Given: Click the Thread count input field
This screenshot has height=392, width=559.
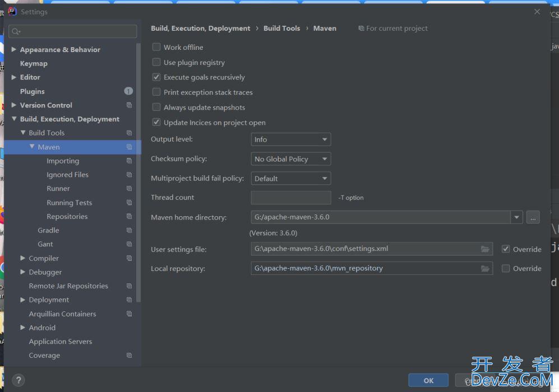Looking at the screenshot, I should tap(291, 198).
